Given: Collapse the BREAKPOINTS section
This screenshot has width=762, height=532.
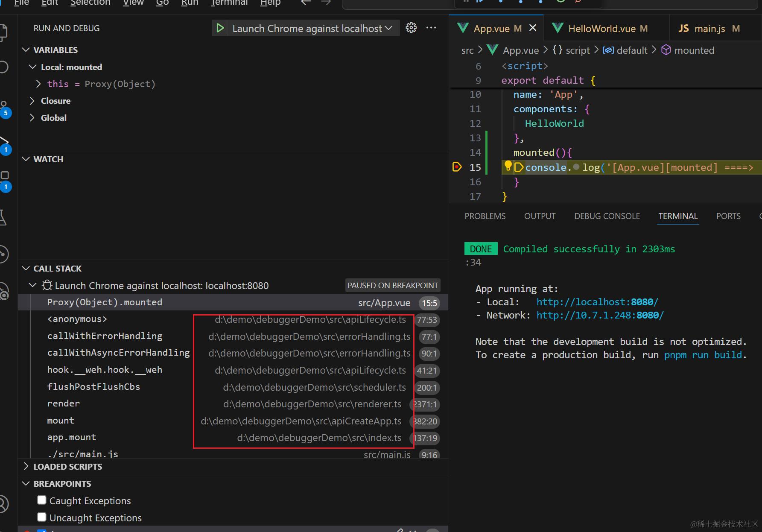Looking at the screenshot, I should pos(26,484).
